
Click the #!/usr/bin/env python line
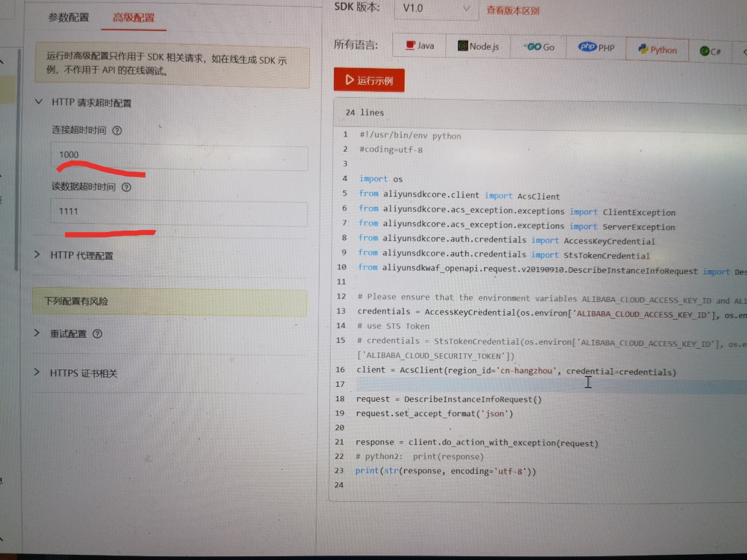410,135
